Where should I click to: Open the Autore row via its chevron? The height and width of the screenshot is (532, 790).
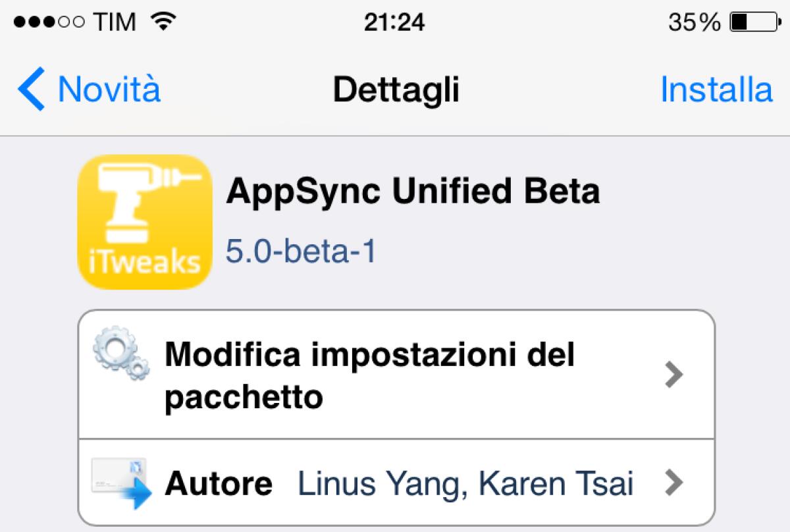674,483
